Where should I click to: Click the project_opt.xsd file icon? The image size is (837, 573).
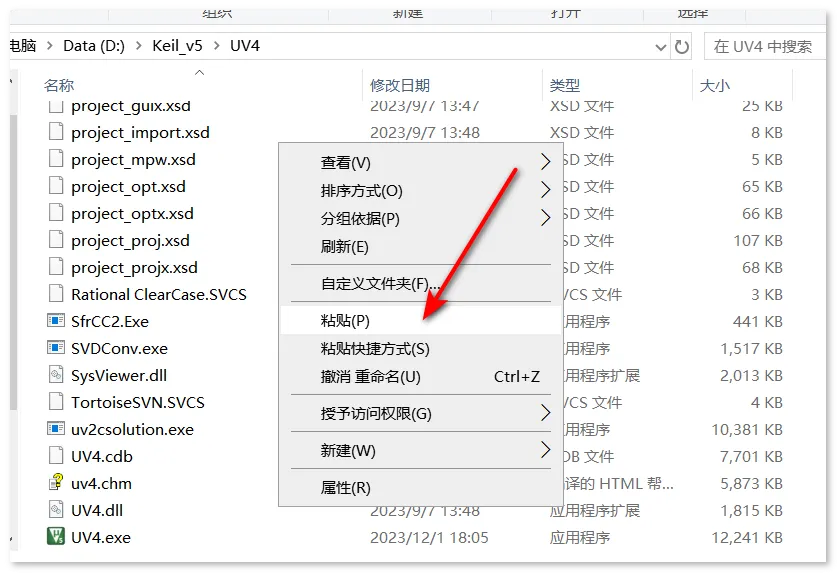click(56, 186)
